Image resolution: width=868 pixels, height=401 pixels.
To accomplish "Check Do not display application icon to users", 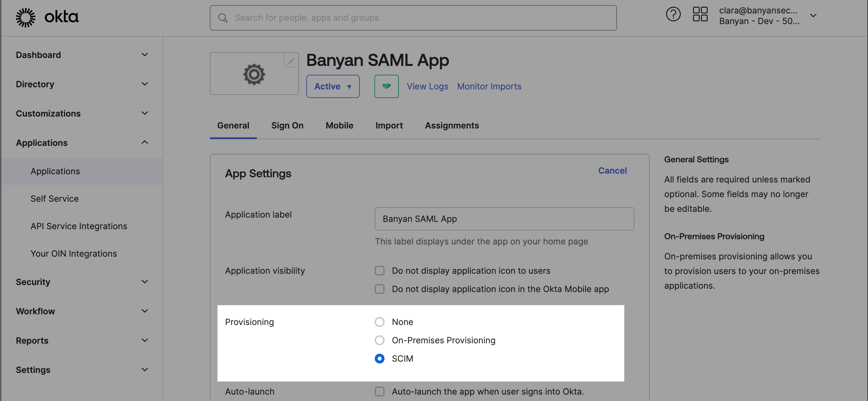I will 379,270.
